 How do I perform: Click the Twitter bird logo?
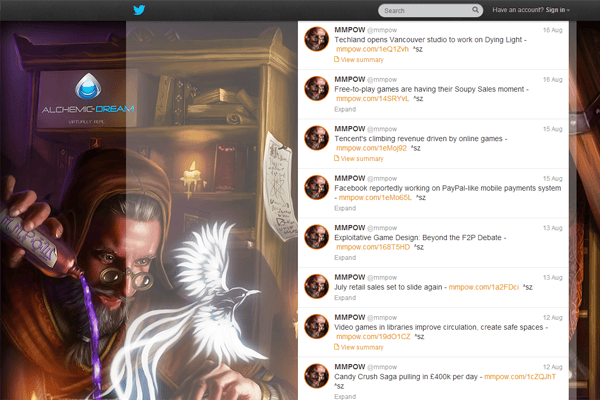pyautogui.click(x=139, y=10)
